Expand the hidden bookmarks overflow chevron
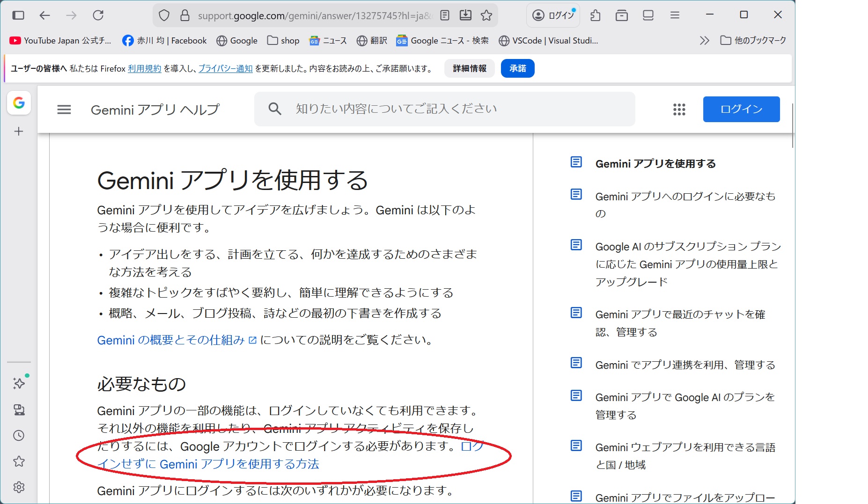The height and width of the screenshot is (504, 868). 704,41
